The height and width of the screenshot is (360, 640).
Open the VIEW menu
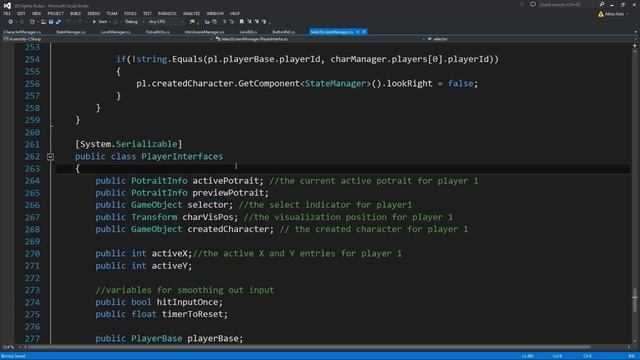pyautogui.click(x=36, y=13)
